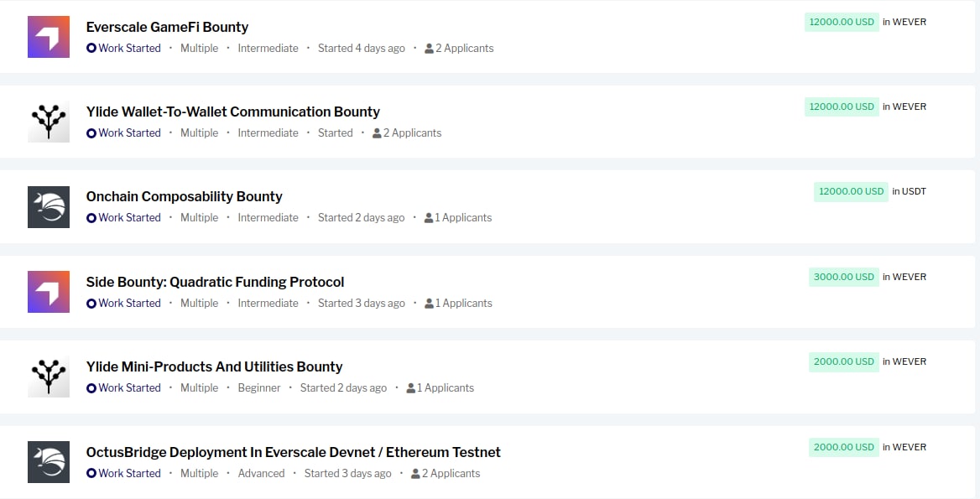Viewport: 980px width, 499px height.
Task: Click 2 Applicants on Ylide Wallet-To-Wallet row
Action: (412, 133)
